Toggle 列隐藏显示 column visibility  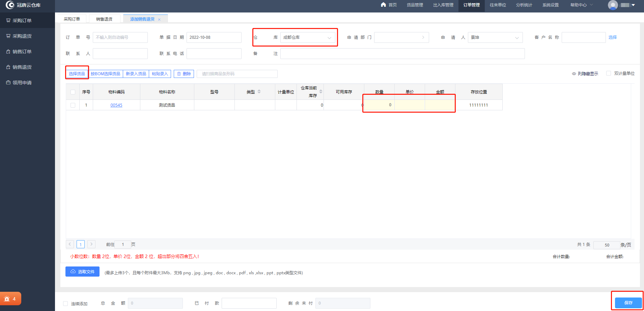[585, 74]
